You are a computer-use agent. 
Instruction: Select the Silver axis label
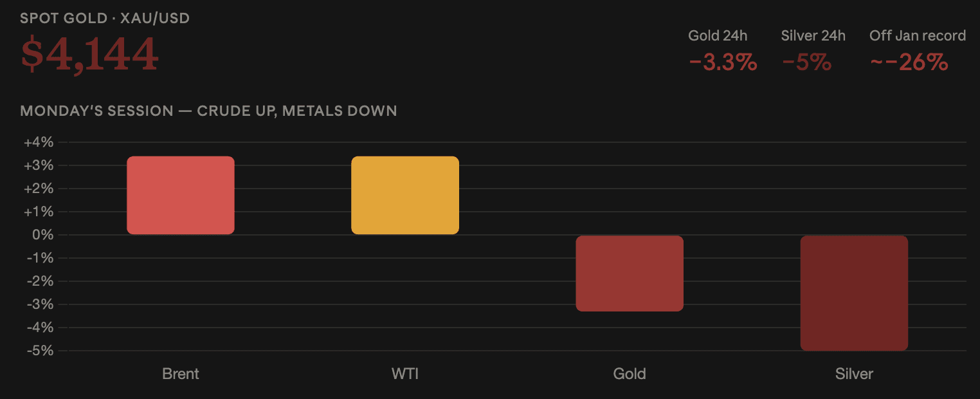[x=854, y=374]
